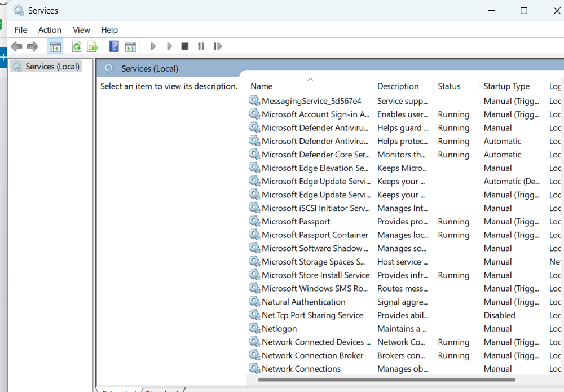The image size is (564, 392).
Task: Click Manual startup type of Microsoft Storage Spaces
Action: click(497, 262)
